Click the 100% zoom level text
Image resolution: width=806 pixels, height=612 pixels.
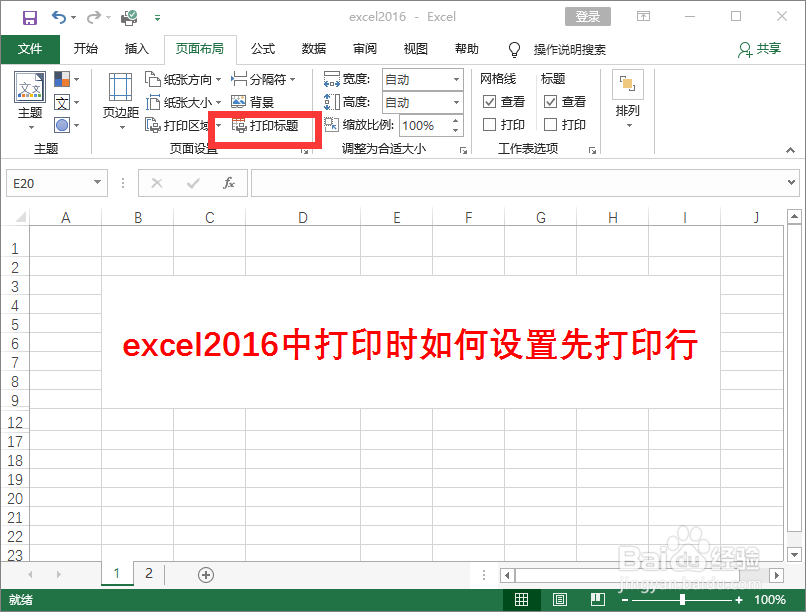[770, 600]
